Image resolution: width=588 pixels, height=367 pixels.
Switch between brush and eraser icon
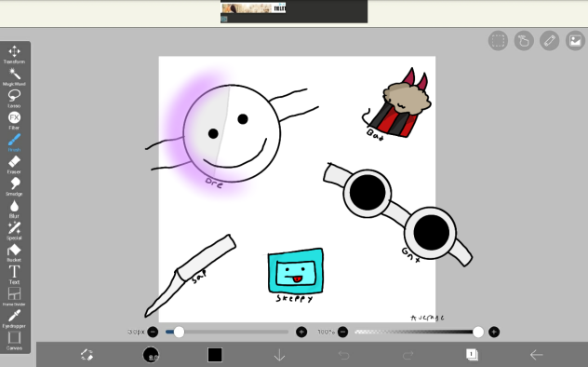point(87,355)
